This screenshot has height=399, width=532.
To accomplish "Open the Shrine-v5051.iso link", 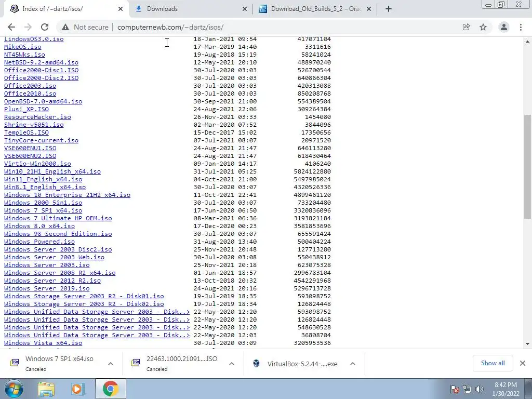I will pyautogui.click(x=34, y=125).
